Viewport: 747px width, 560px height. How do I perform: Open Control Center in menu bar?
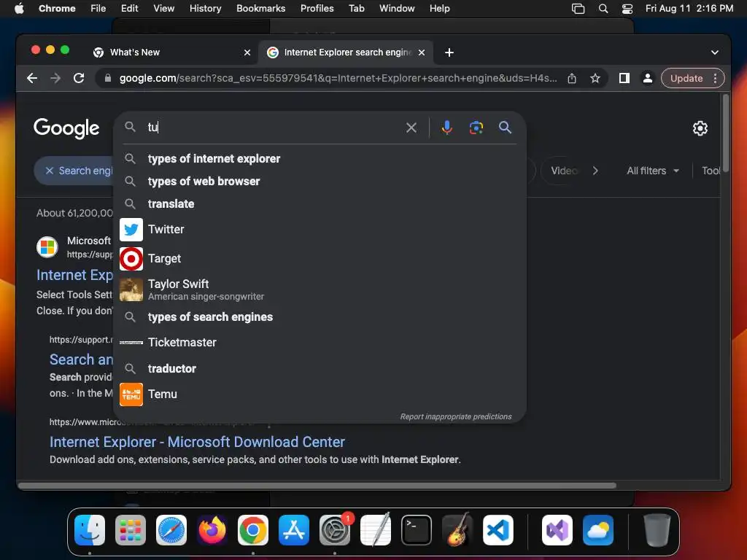[x=627, y=9]
